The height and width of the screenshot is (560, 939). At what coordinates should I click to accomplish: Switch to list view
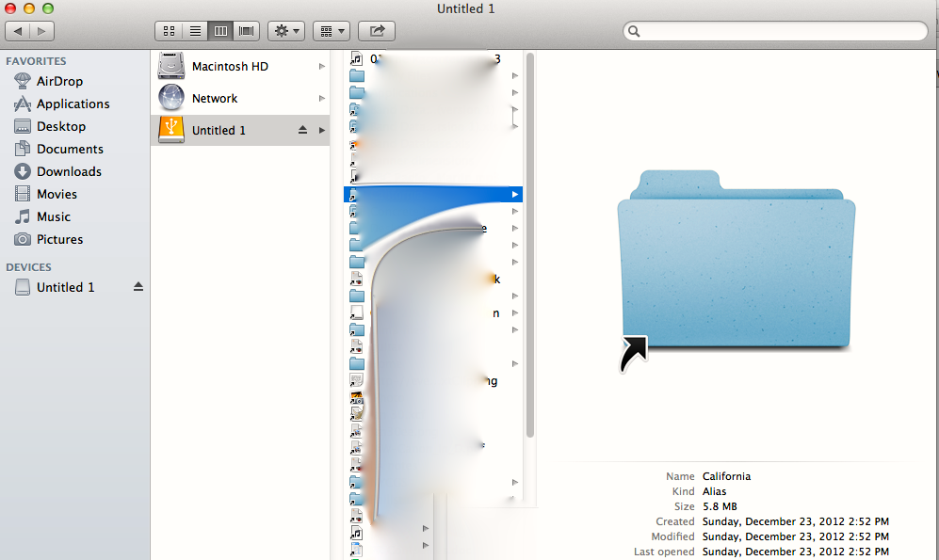point(194,30)
